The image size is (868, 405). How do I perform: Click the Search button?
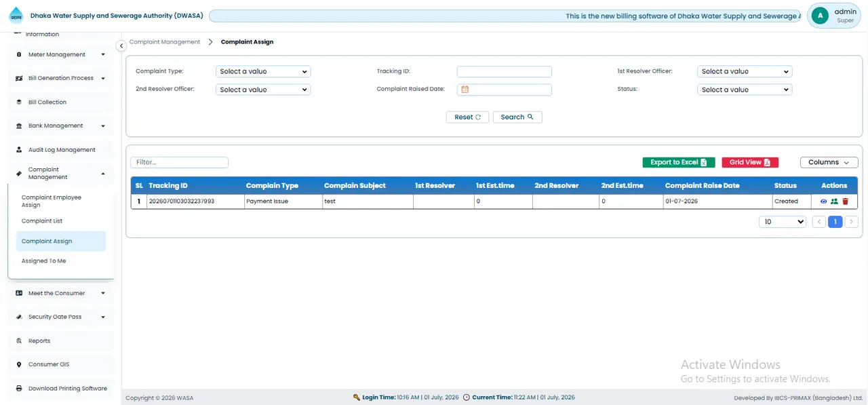pyautogui.click(x=517, y=117)
